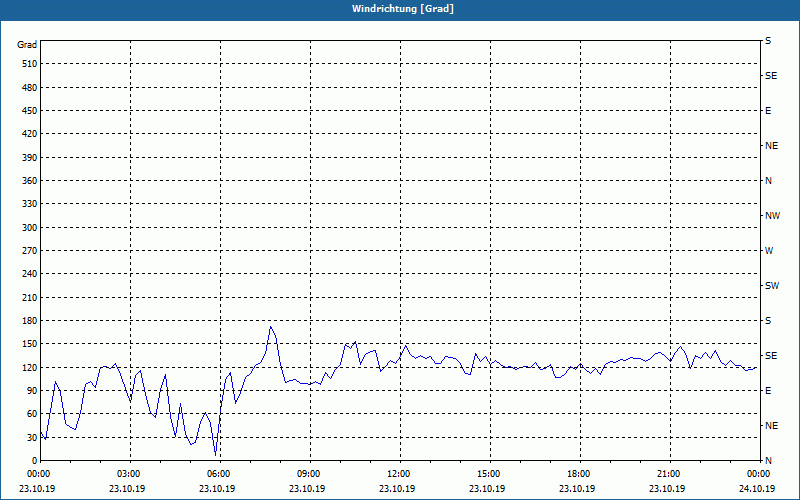Screen dimensions: 800x500
Task: Click the highest peak of the blue wind line
Action: click(x=270, y=327)
